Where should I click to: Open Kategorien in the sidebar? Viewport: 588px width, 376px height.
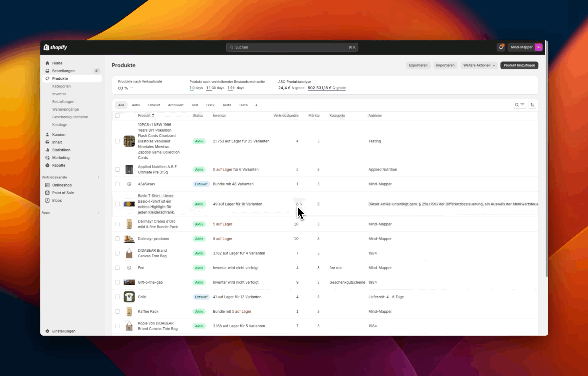(62, 86)
